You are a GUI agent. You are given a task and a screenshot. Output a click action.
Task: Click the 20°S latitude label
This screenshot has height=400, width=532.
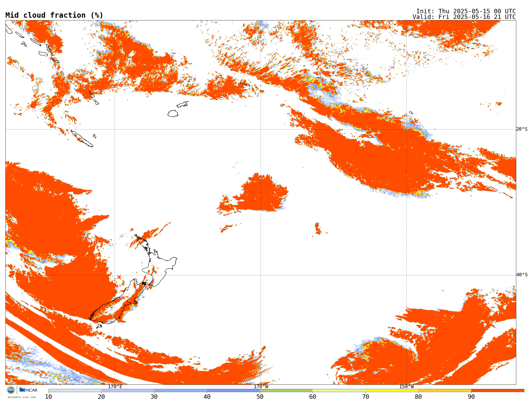click(x=522, y=129)
